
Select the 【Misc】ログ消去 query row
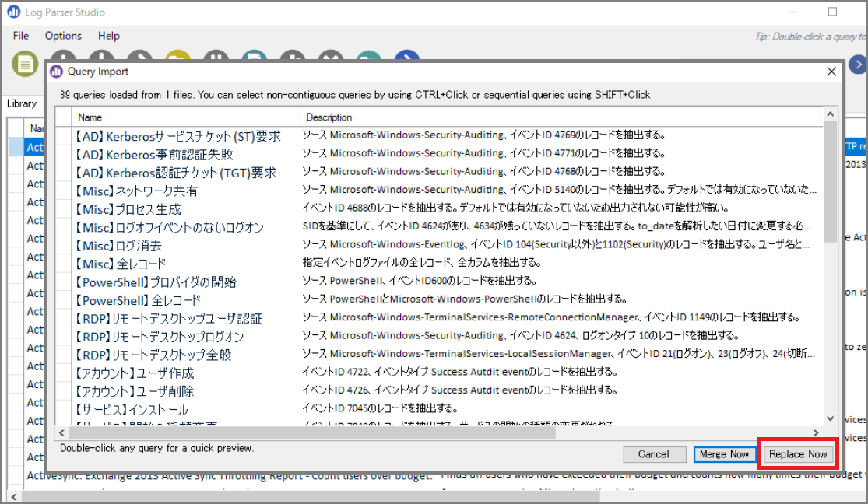[446, 245]
